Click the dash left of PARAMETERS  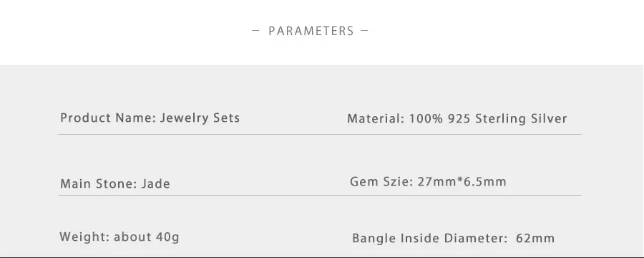click(x=255, y=30)
